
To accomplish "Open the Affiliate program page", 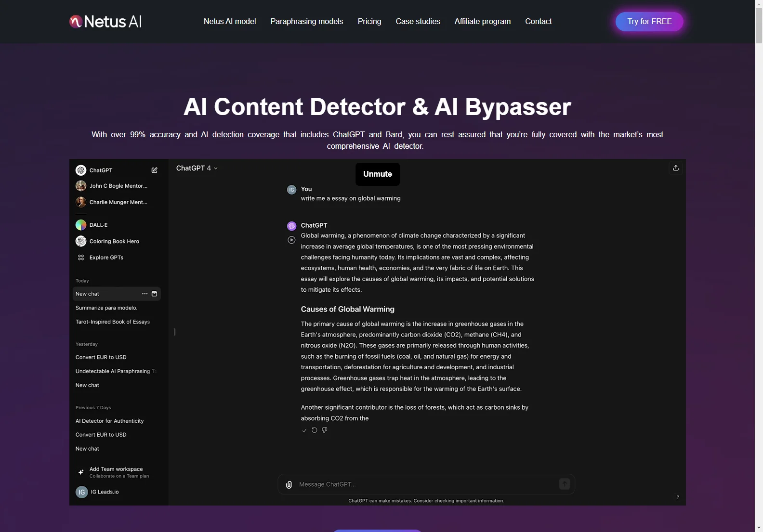I will [x=483, y=21].
